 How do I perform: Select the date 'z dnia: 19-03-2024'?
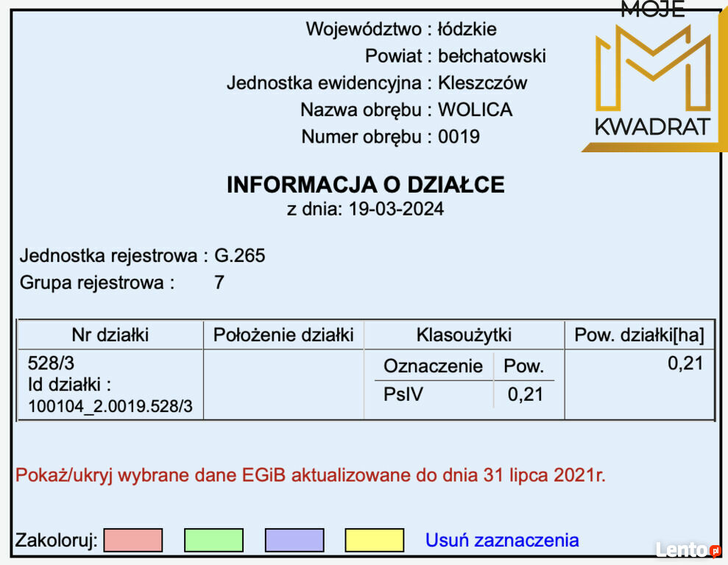tap(365, 209)
